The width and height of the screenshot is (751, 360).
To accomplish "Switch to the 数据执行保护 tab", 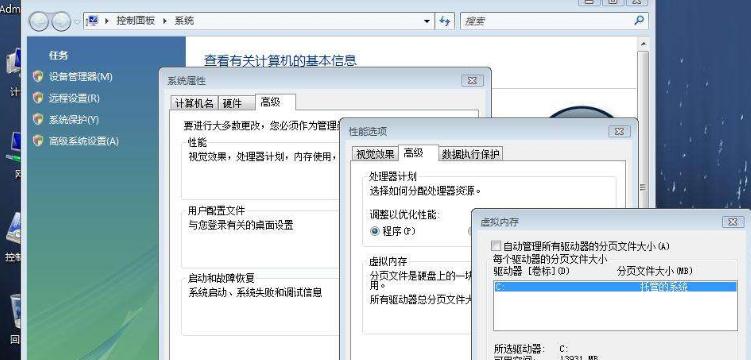I will (x=470, y=154).
